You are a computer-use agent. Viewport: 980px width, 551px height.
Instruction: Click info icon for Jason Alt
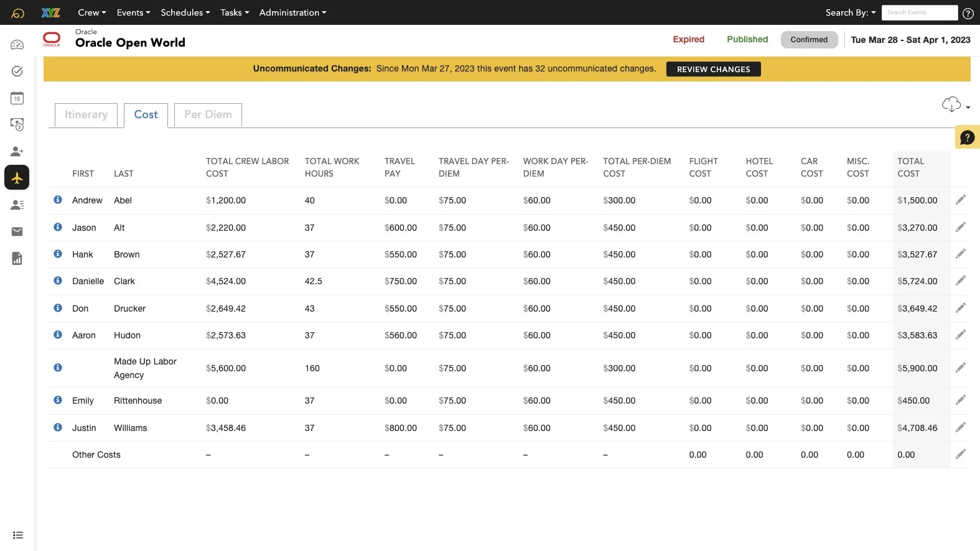pos(58,227)
